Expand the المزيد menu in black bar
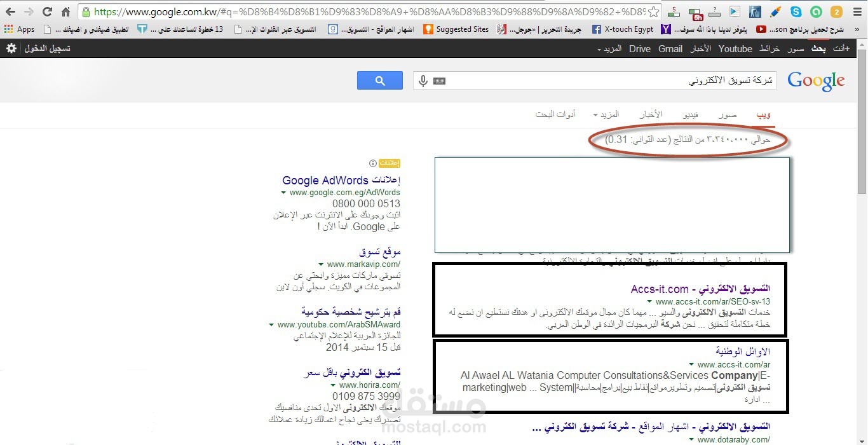 [x=609, y=48]
